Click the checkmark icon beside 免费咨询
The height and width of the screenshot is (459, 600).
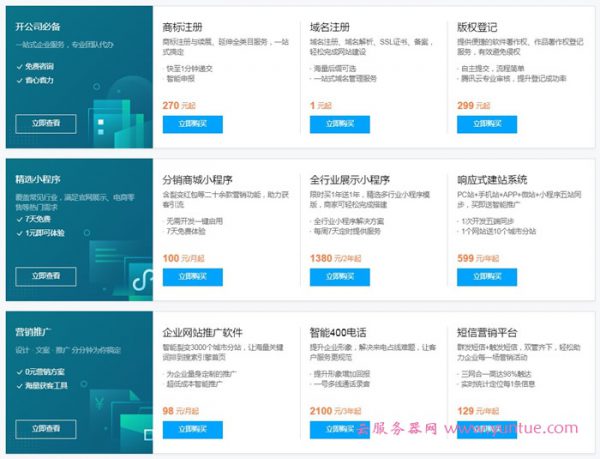(21, 67)
